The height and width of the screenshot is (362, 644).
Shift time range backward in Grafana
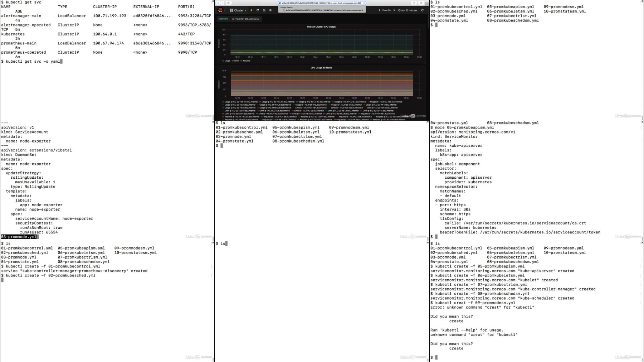[x=379, y=10]
